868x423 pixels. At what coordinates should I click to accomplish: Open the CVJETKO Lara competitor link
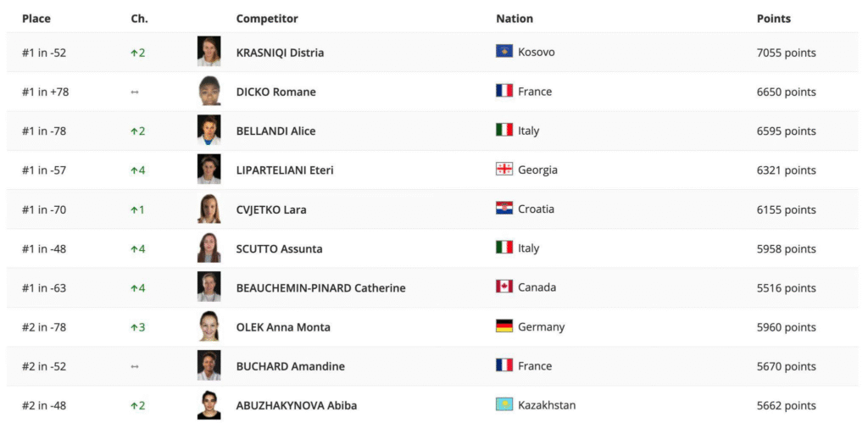271,209
